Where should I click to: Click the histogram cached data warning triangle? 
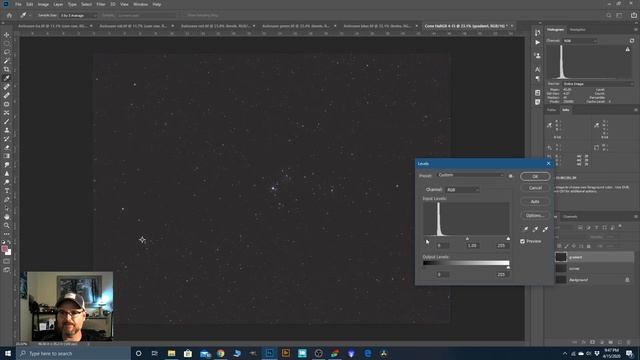pos(627,49)
